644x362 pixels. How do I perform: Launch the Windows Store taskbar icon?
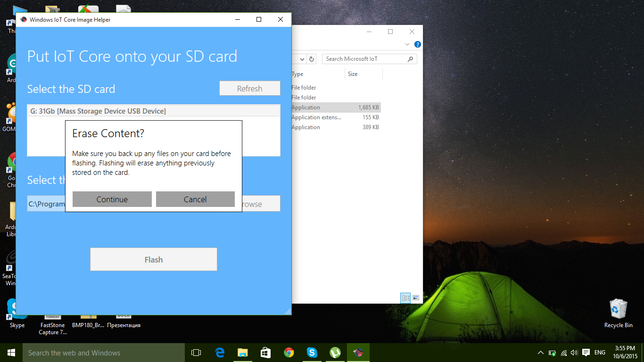coord(266,353)
